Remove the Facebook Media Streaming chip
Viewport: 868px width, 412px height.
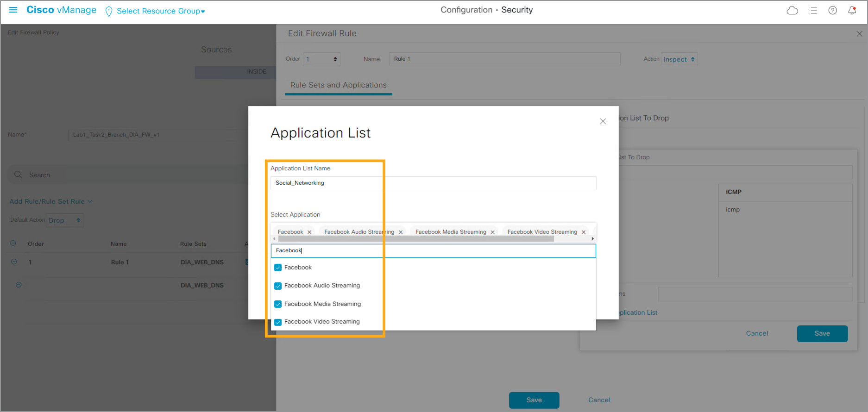click(493, 232)
